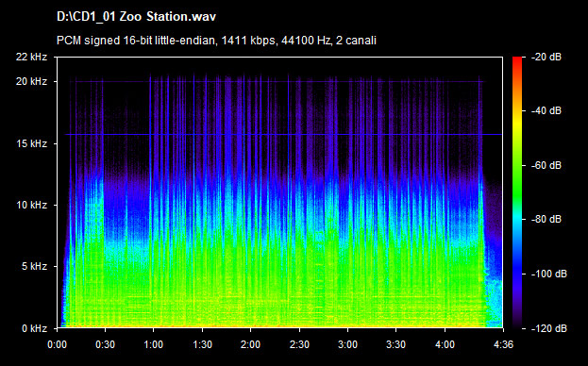Click the 22 kHz frequency axis label

[x=31, y=57]
